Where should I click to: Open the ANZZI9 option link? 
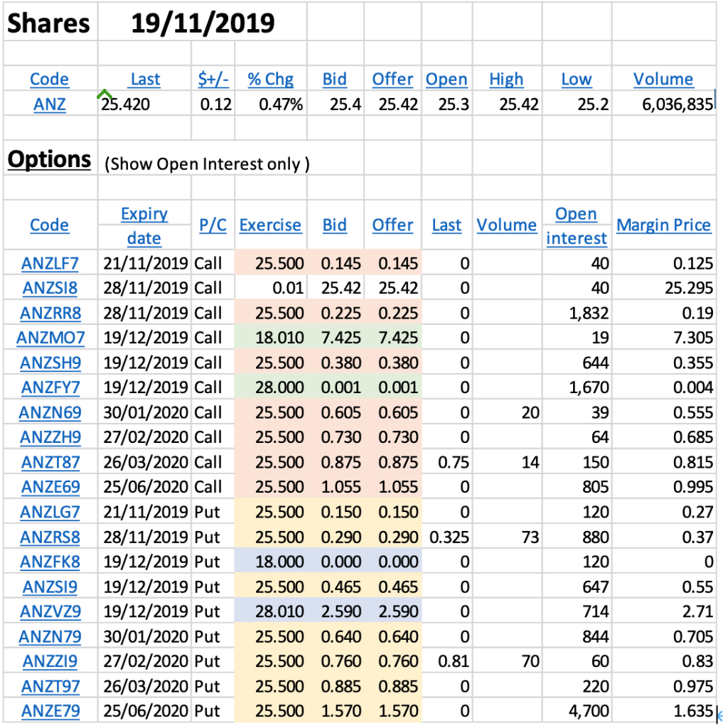coord(50,661)
